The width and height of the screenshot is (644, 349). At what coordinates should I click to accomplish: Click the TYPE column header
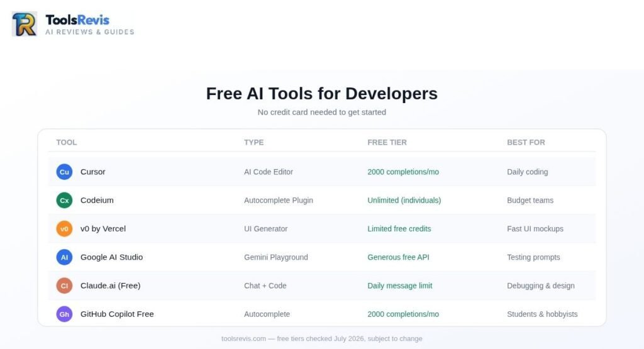(254, 143)
